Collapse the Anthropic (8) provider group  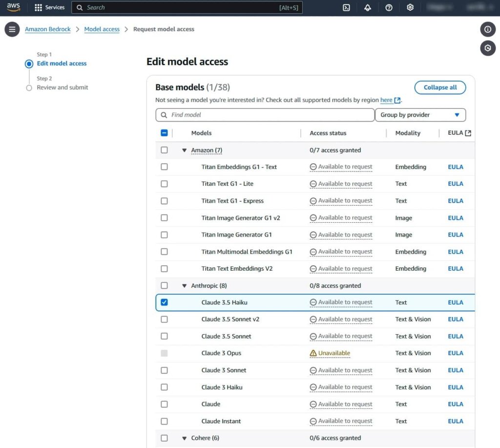[185, 286]
